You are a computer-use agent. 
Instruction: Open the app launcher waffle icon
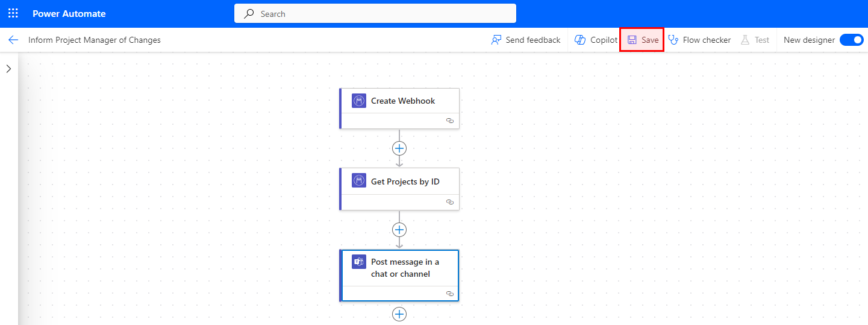point(13,13)
